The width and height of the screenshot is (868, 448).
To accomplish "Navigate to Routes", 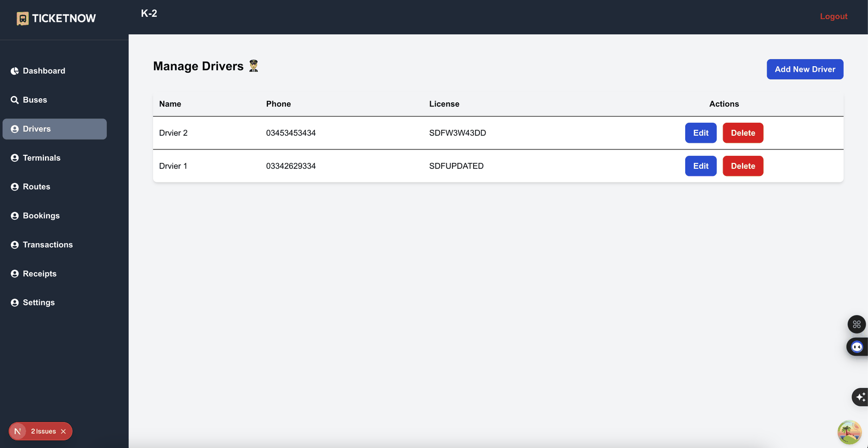I will 55,187.
